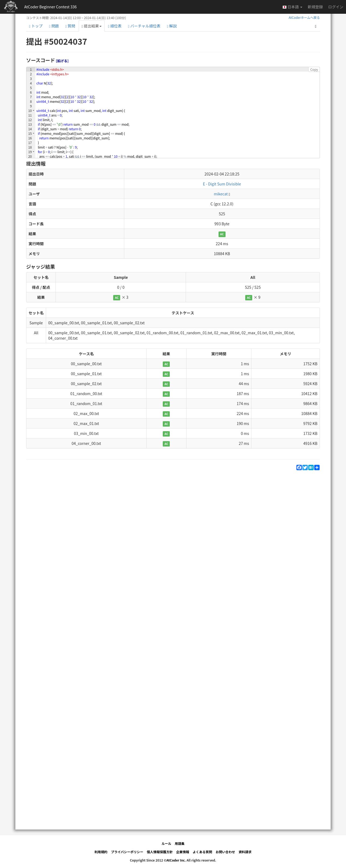346x868 pixels.
Task: Expand source code with 拡げる link
Action: [x=62, y=61]
